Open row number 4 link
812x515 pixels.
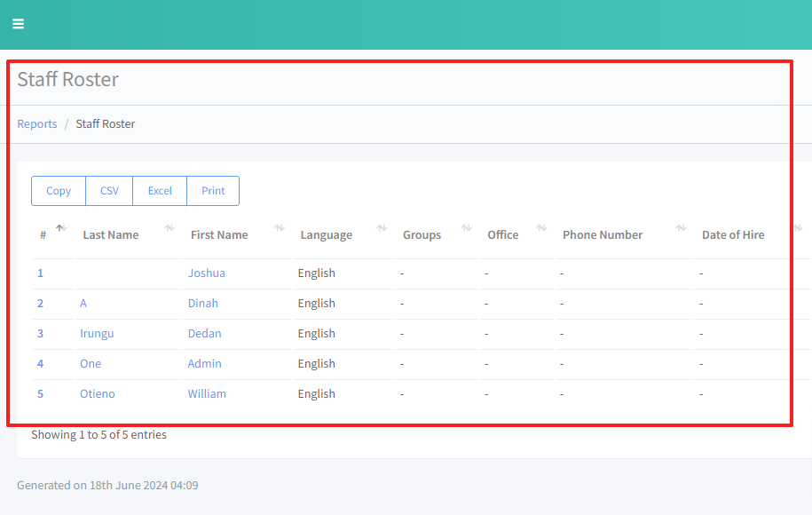point(40,364)
